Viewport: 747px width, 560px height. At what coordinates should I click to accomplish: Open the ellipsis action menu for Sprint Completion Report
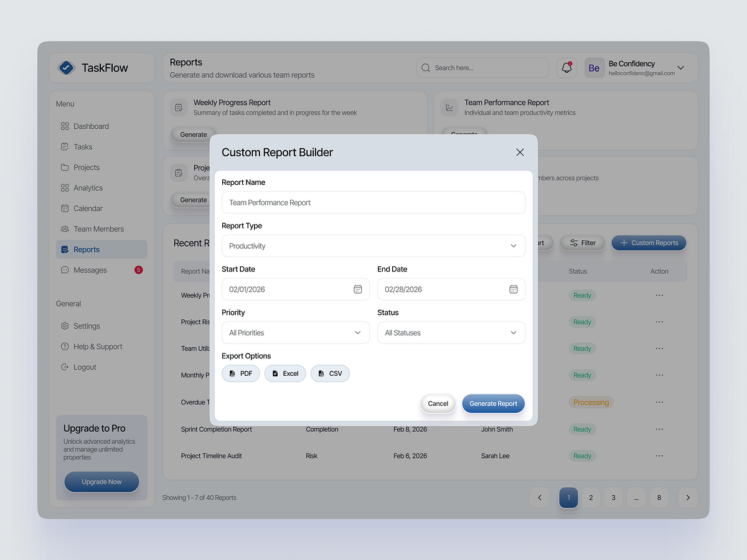click(659, 429)
